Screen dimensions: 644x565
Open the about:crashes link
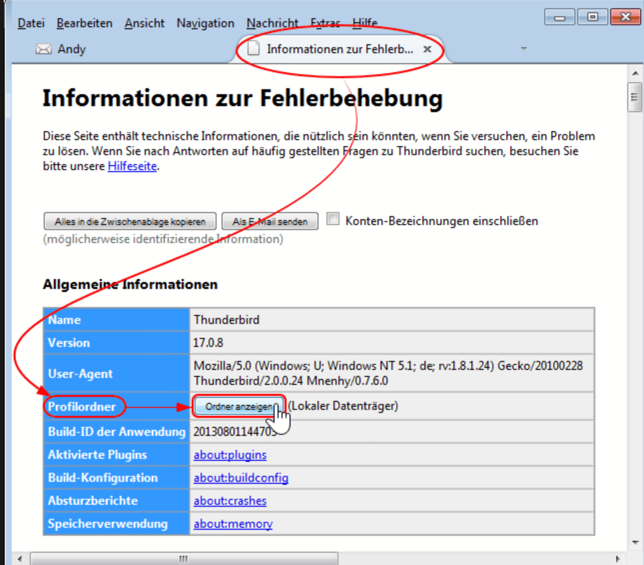(230, 501)
